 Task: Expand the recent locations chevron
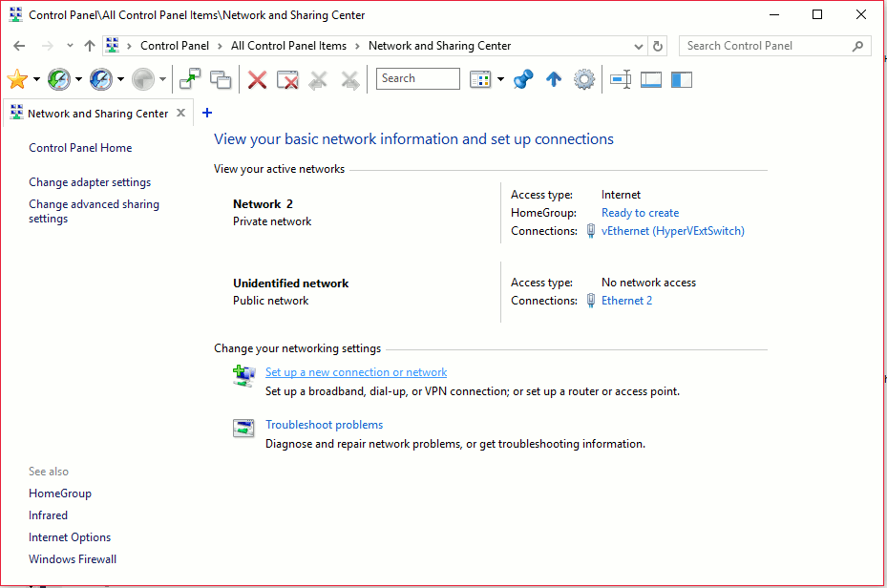point(70,46)
